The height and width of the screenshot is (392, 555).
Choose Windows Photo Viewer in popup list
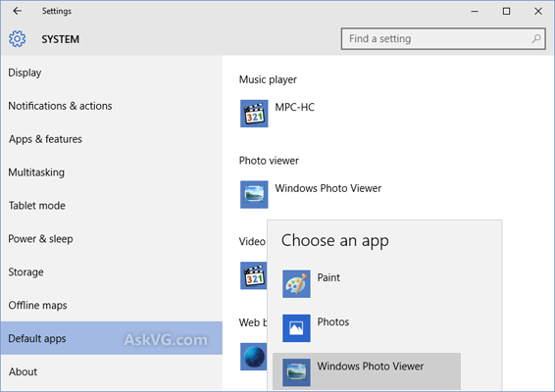coord(367,371)
